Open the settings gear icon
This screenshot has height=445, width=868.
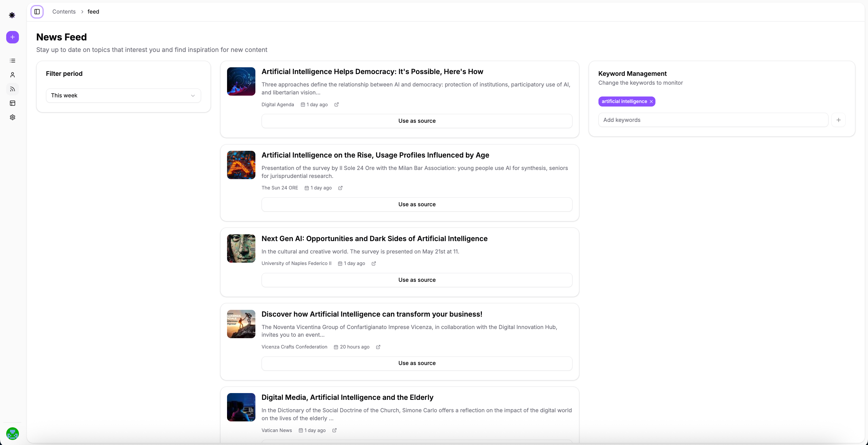click(12, 117)
